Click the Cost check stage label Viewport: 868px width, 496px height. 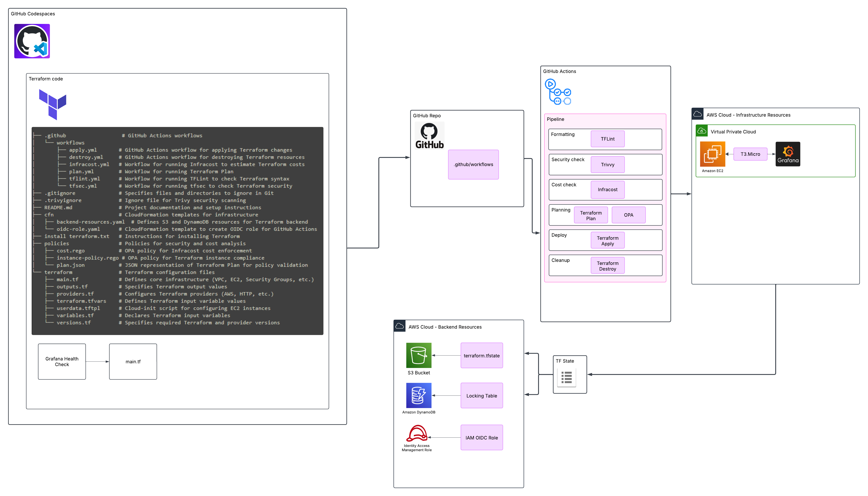tap(563, 185)
